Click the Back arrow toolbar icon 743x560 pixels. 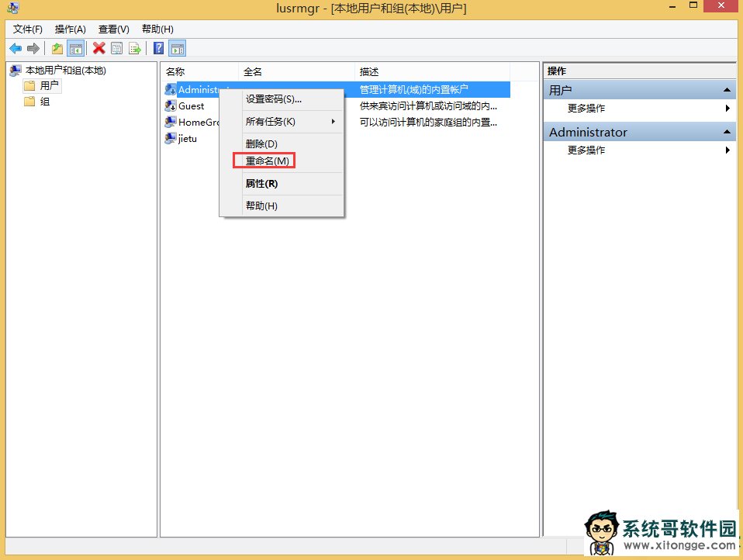(x=16, y=48)
